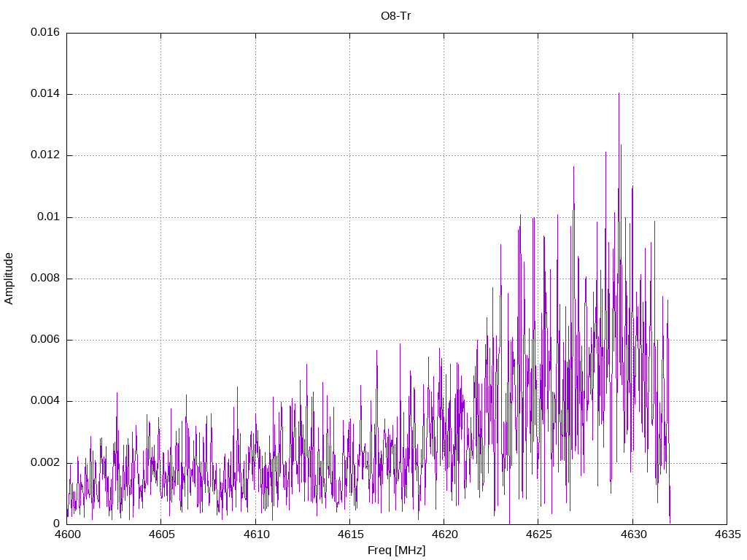Click the Amplitude y-axis label
The height and width of the screenshot is (560, 747).
[x=9, y=278]
